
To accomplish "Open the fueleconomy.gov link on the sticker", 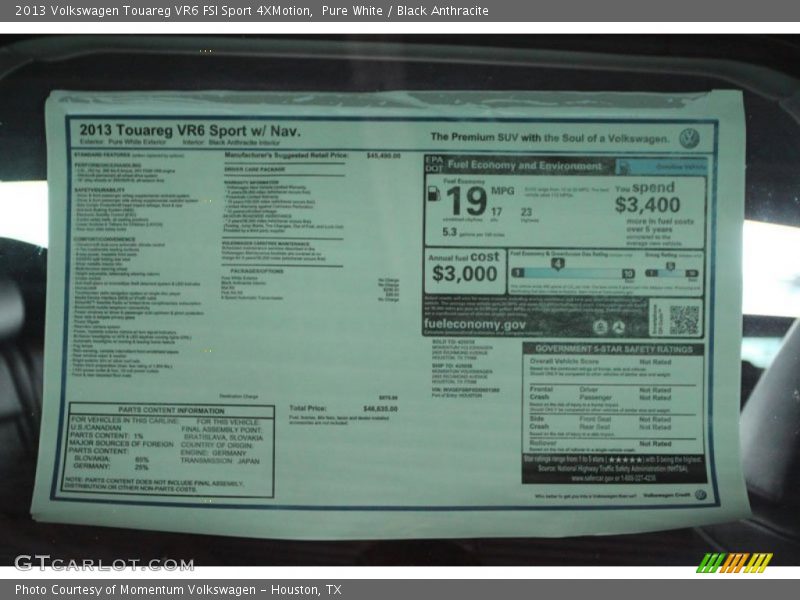I will [474, 324].
